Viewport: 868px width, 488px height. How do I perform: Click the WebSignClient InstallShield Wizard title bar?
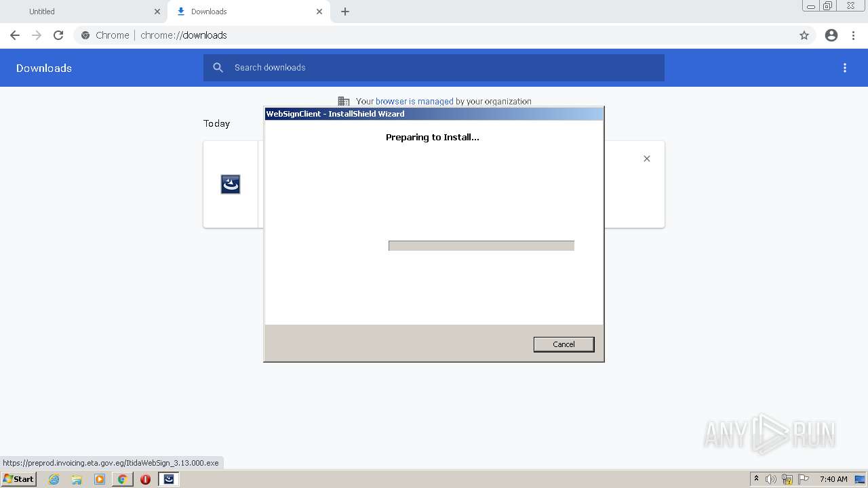(x=434, y=114)
